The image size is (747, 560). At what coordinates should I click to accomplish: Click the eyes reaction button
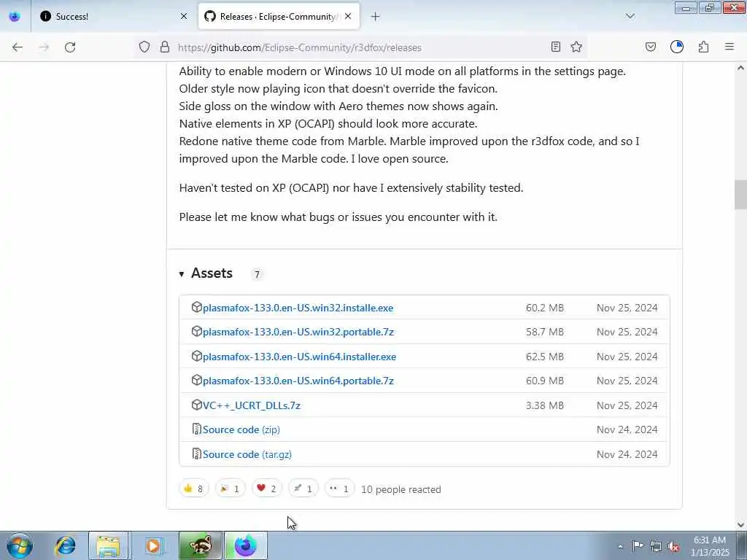[340, 489]
